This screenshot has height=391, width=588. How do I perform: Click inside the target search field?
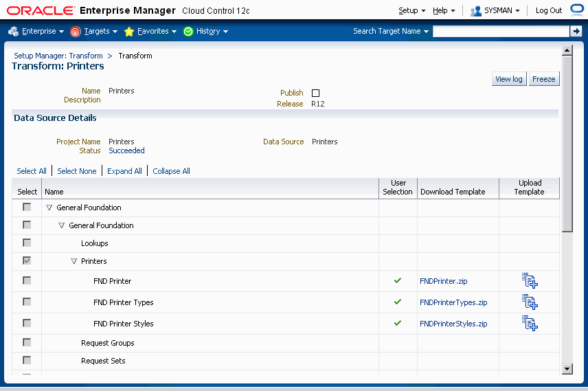[x=501, y=31]
